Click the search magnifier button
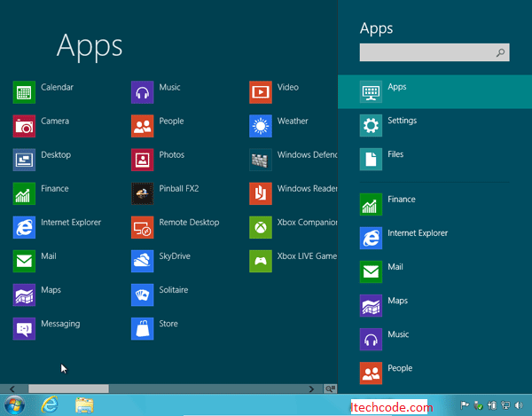This screenshot has width=532, height=416. [500, 52]
